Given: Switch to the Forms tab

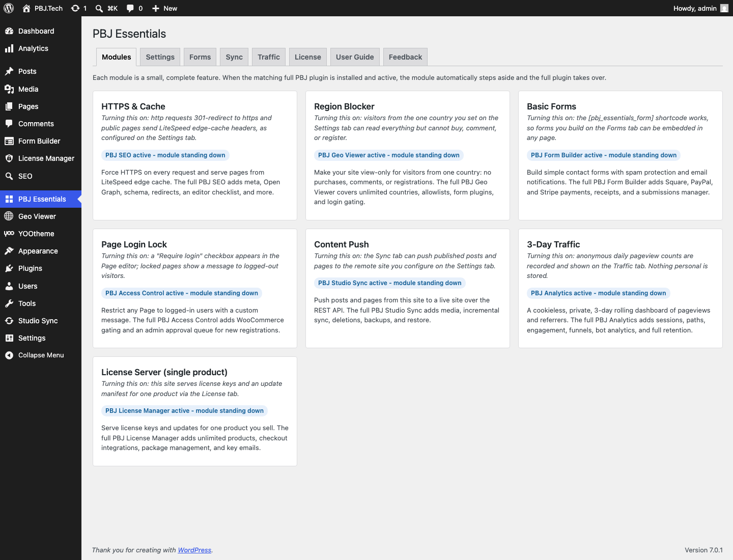Looking at the screenshot, I should [x=200, y=57].
